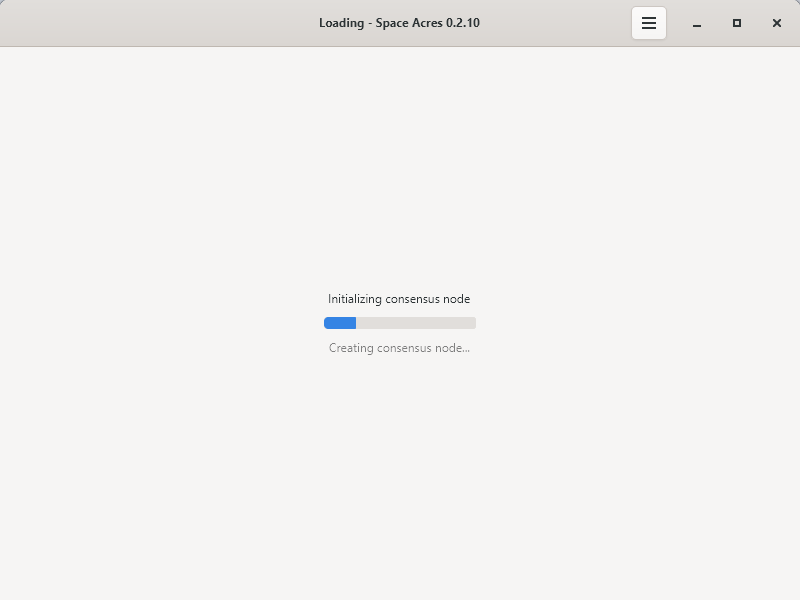Click the gray unfilled part of progress bar
Screen dimensions: 800x600
coord(415,323)
